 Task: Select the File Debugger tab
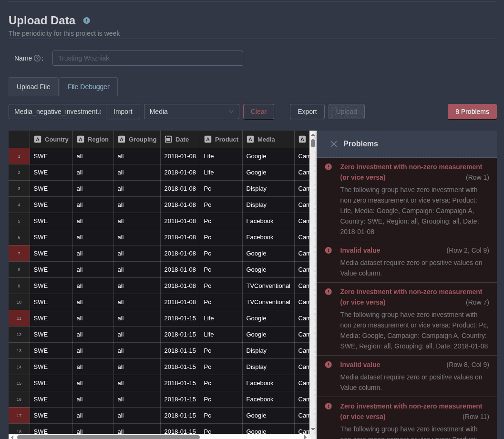click(x=89, y=87)
